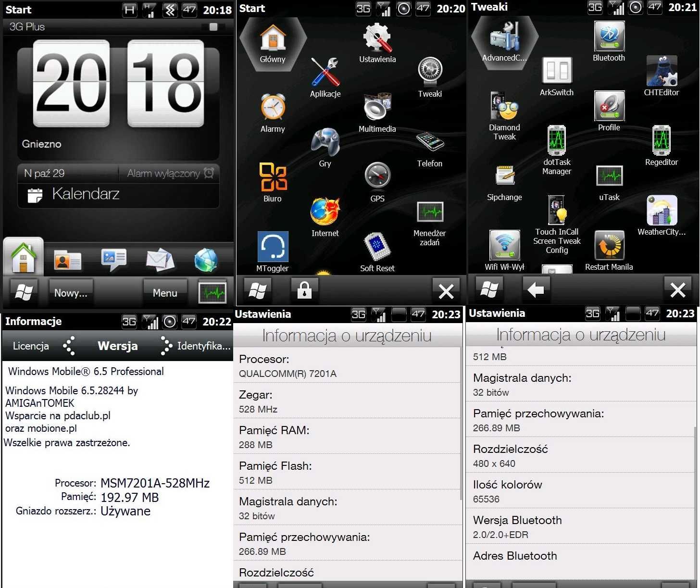The width and height of the screenshot is (700, 588).
Task: Switch to the Licencja tab
Action: pyautogui.click(x=31, y=346)
